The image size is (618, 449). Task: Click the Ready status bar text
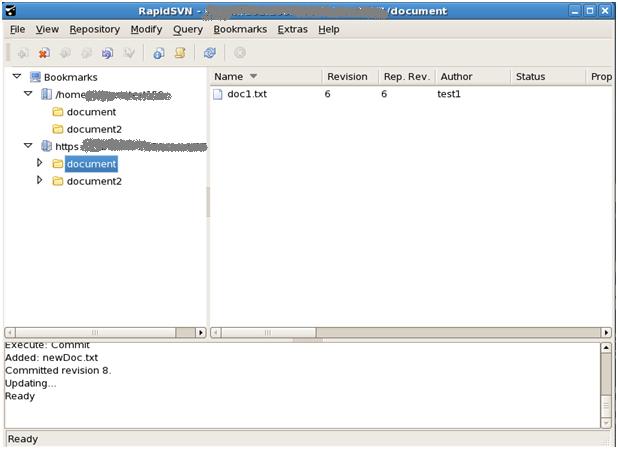pyautogui.click(x=23, y=439)
